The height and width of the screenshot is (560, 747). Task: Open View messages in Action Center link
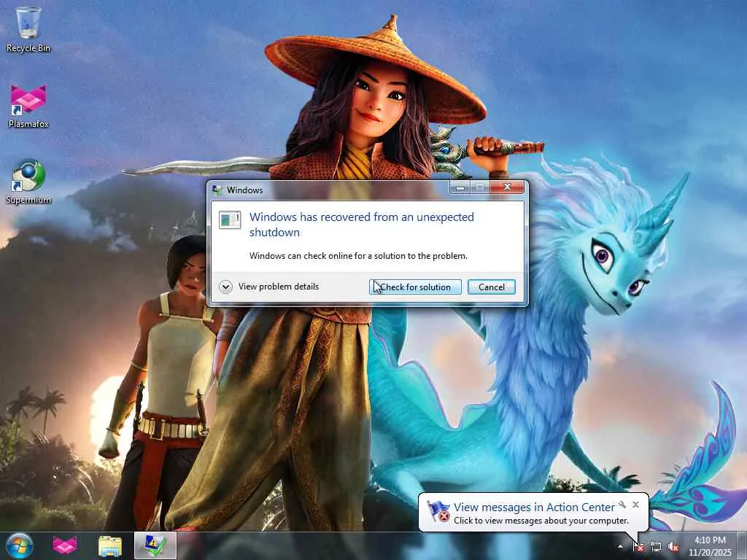pos(534,507)
